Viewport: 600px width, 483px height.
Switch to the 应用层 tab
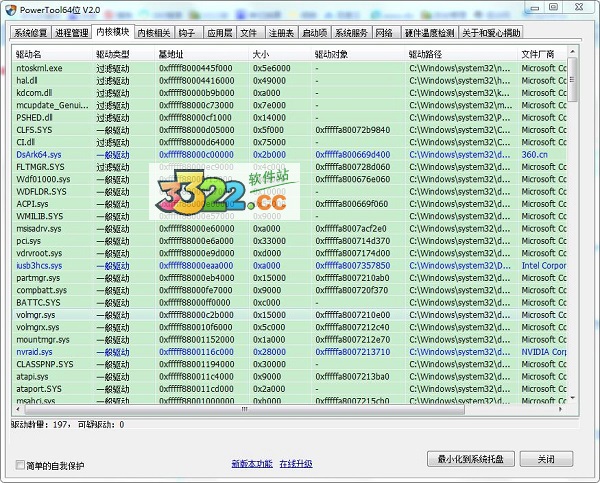tap(220, 33)
